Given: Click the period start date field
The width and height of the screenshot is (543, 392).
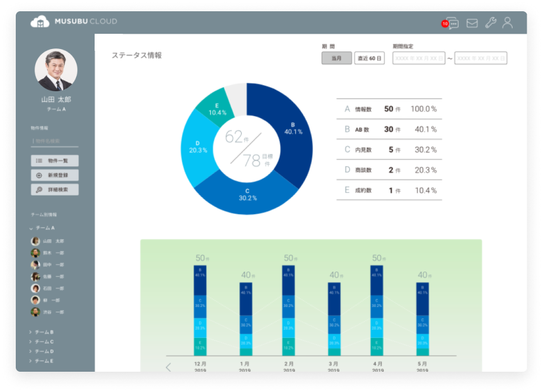Looking at the screenshot, I should click(x=419, y=58).
